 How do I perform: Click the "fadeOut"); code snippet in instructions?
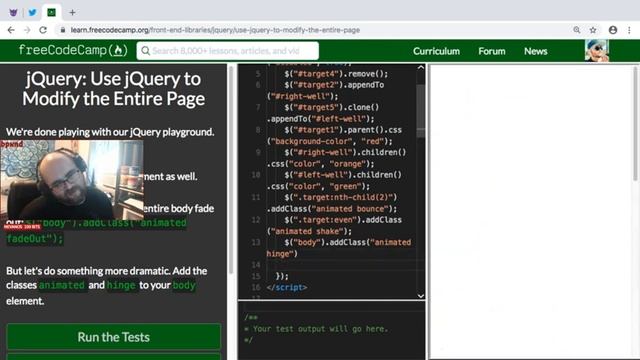coord(35,238)
